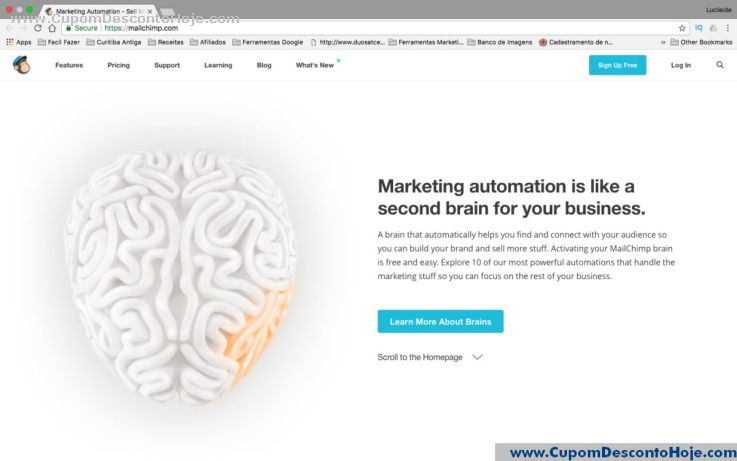Open the Features menu item
Viewport: 737px width, 461px height.
pos(69,65)
